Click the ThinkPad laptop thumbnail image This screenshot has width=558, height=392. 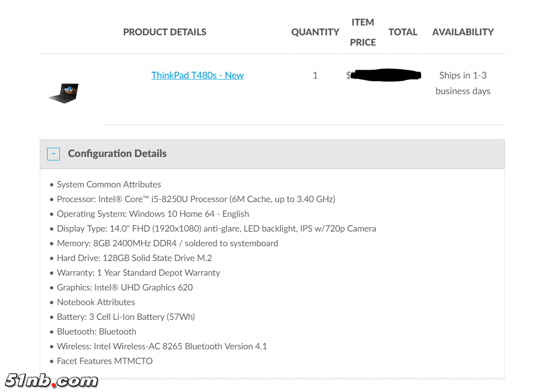pyautogui.click(x=64, y=93)
